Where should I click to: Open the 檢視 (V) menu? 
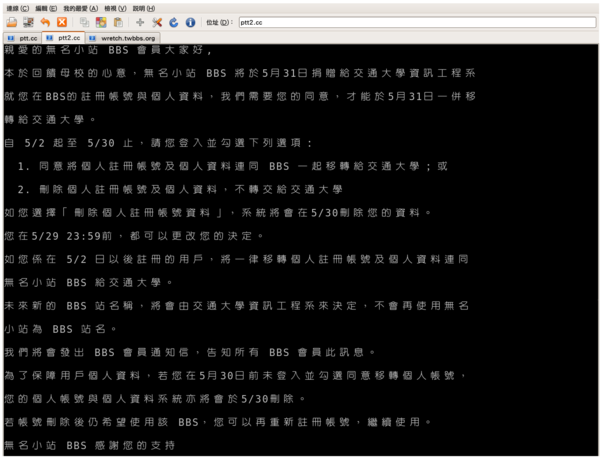tap(115, 8)
